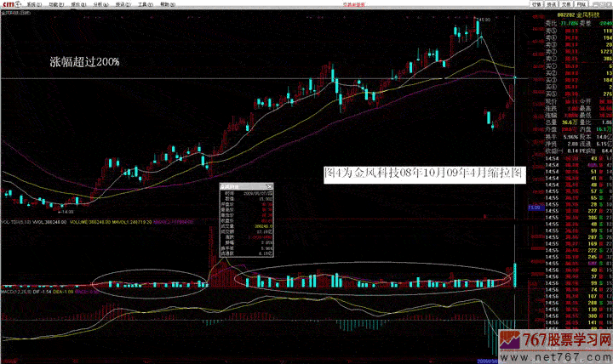
Task: Open the 帮助 (Help) menu
Action: [x=168, y=5]
